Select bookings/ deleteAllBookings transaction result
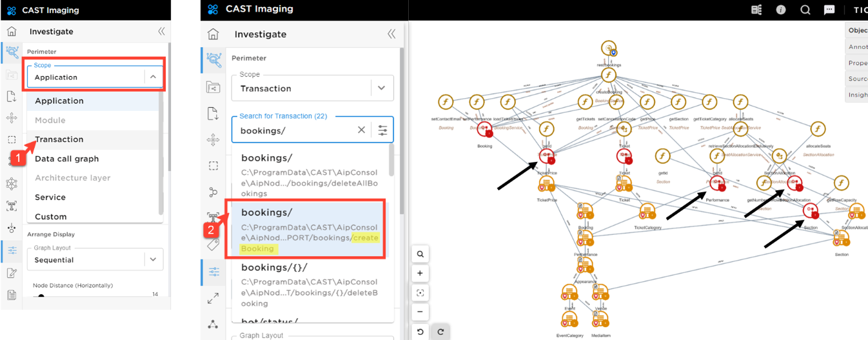This screenshot has width=868, height=340. [x=310, y=174]
